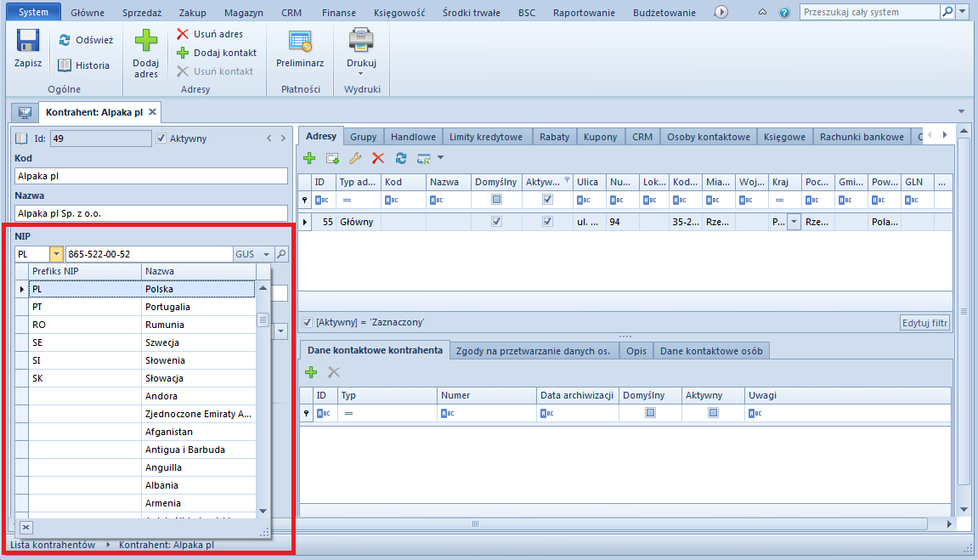Go to next contractor record arrow
The width and height of the screenshot is (978, 560).
[283, 138]
